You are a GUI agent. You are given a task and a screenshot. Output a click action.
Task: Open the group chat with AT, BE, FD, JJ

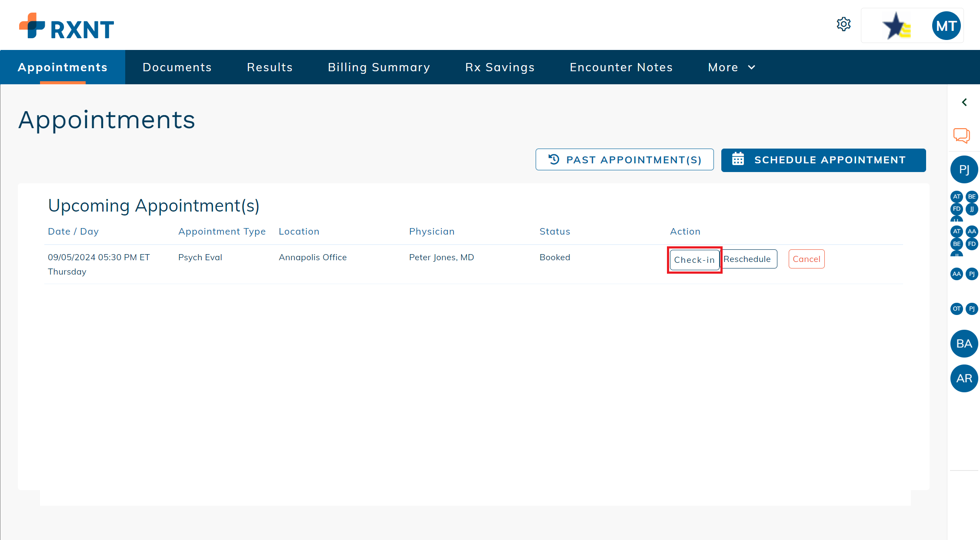964,206
